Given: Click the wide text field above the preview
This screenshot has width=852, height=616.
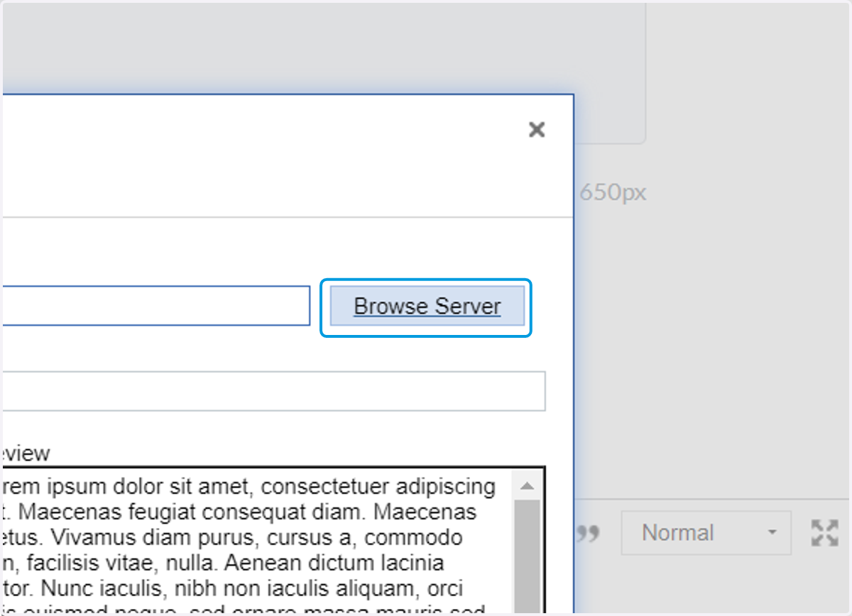Looking at the screenshot, I should click(273, 391).
